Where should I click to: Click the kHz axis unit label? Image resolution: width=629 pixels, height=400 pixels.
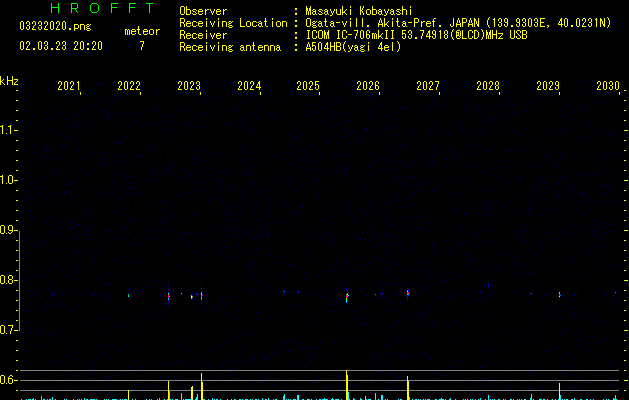click(x=9, y=81)
